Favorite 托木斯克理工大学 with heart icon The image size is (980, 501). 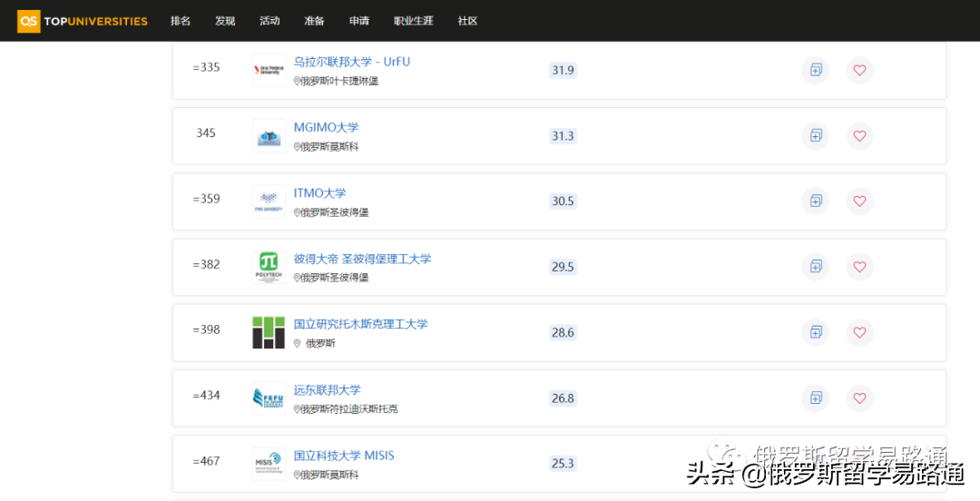(x=860, y=332)
